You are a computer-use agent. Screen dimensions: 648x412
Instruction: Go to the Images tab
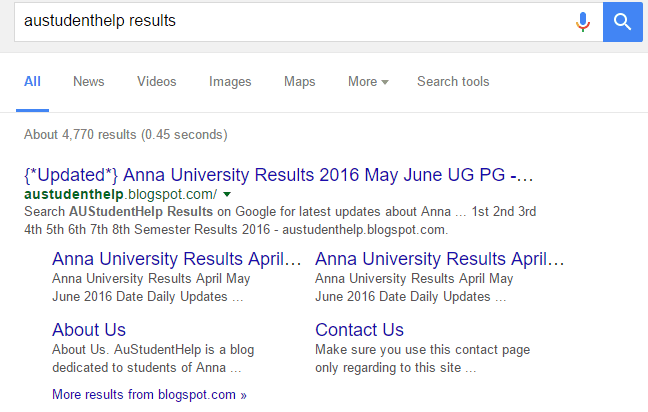click(x=230, y=82)
